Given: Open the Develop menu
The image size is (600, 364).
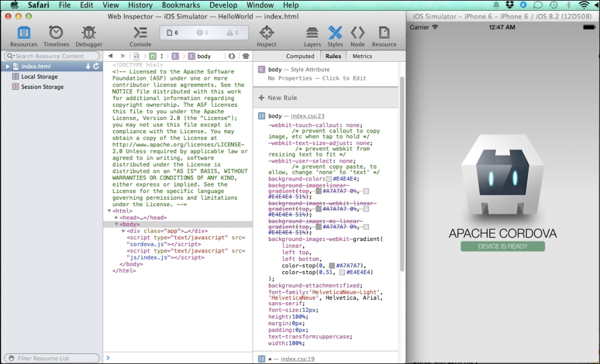Looking at the screenshot, I should click(x=224, y=5).
